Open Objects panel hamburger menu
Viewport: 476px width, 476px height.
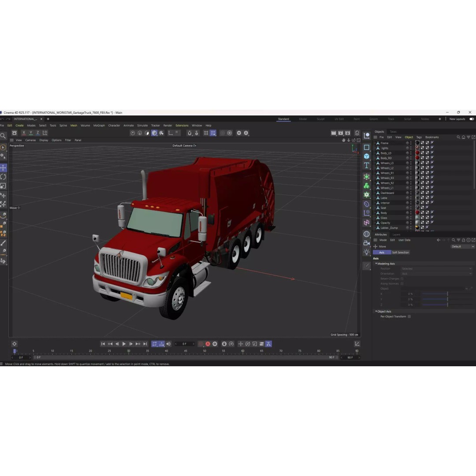tap(376, 137)
